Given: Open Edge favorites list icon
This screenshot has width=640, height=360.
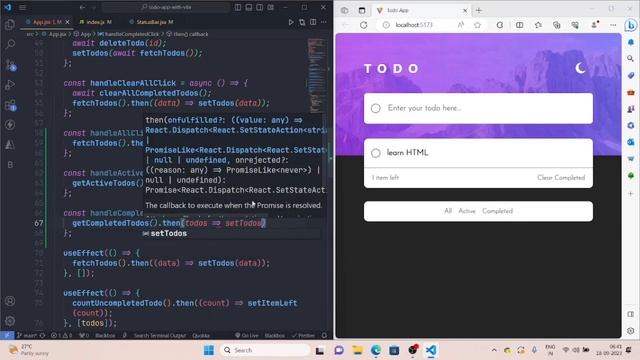Looking at the screenshot, I should 538,25.
